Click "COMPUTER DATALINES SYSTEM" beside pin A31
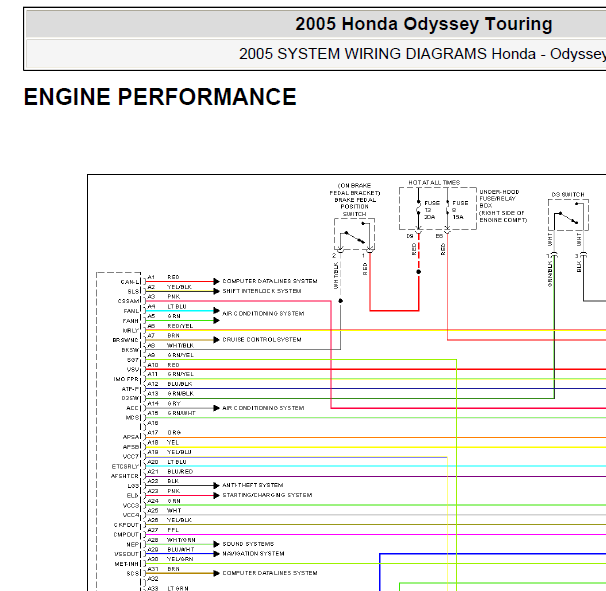This screenshot has width=606, height=591. (x=270, y=573)
